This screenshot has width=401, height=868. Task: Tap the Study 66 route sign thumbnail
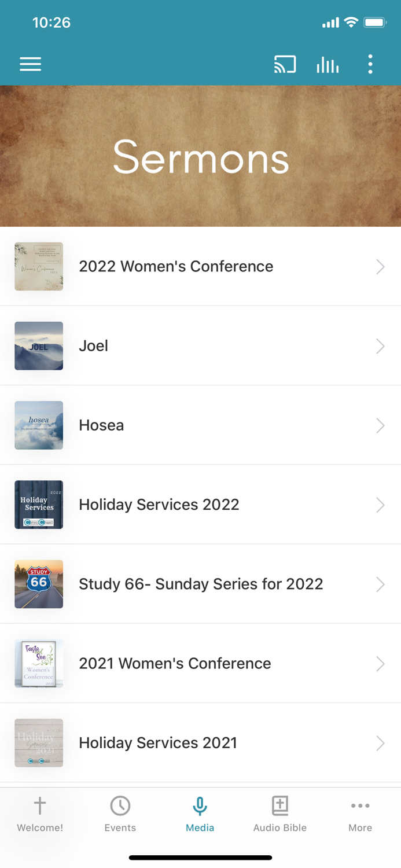point(38,584)
